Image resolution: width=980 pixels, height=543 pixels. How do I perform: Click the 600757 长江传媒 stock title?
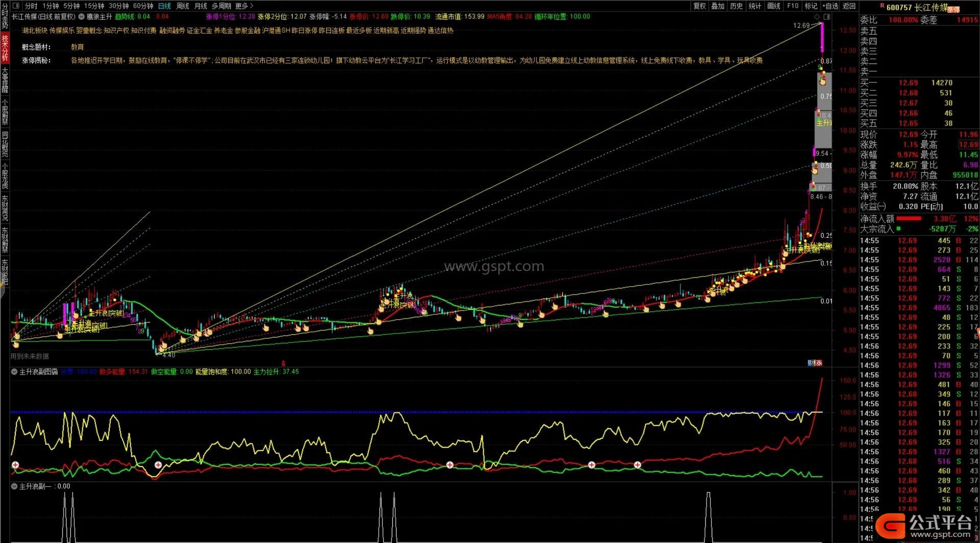tap(917, 7)
